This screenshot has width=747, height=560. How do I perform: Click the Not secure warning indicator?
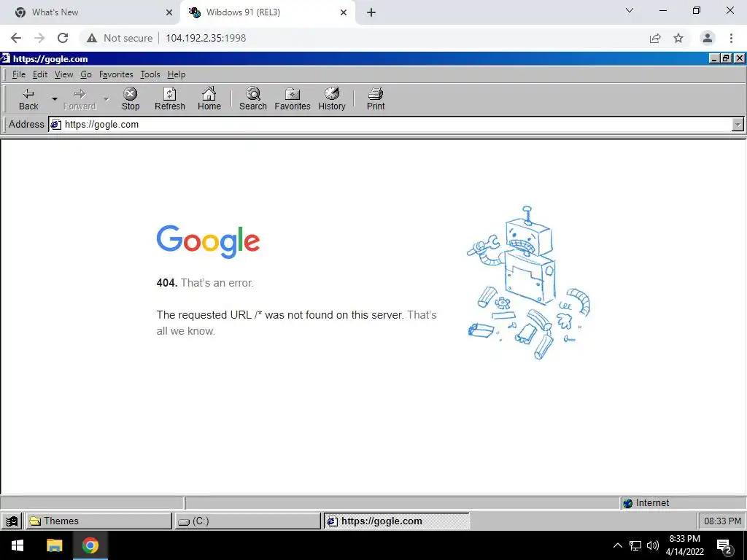tap(120, 38)
